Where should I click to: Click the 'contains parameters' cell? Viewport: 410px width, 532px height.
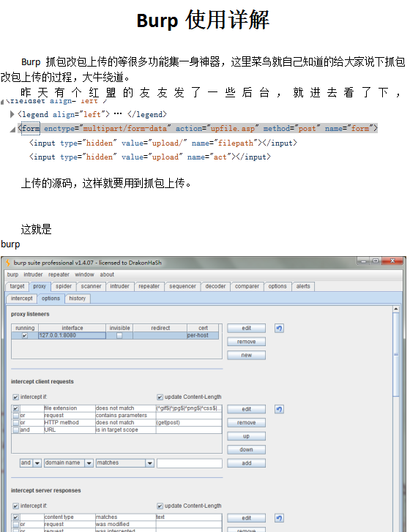click(125, 416)
